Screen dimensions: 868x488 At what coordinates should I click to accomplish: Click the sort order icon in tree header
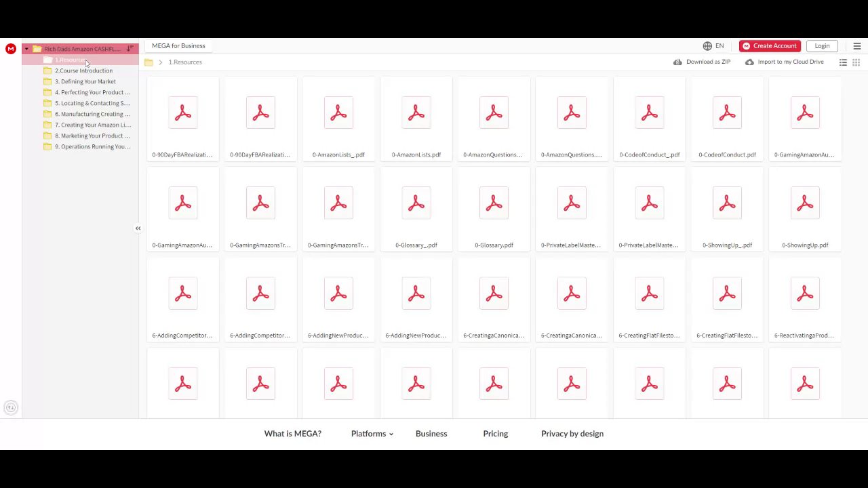click(130, 49)
